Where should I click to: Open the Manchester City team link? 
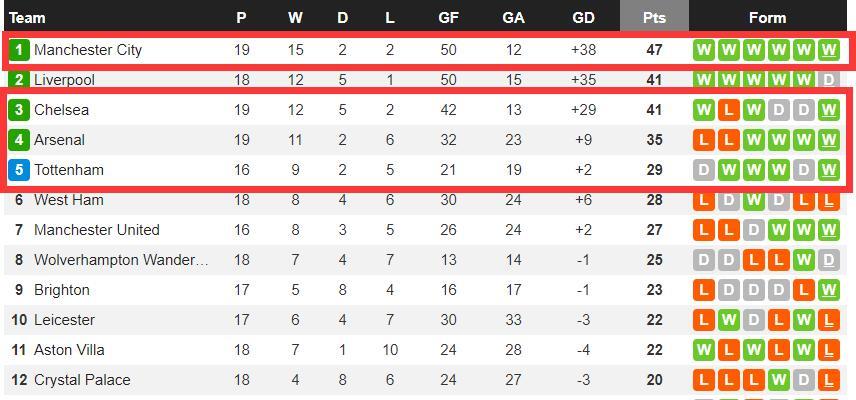click(x=88, y=50)
